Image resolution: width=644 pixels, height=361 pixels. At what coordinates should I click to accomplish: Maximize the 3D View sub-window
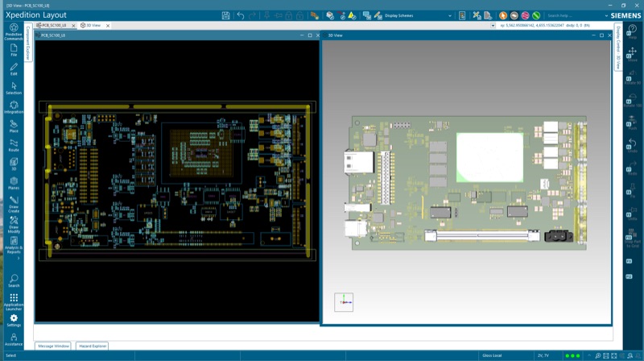tap(601, 35)
